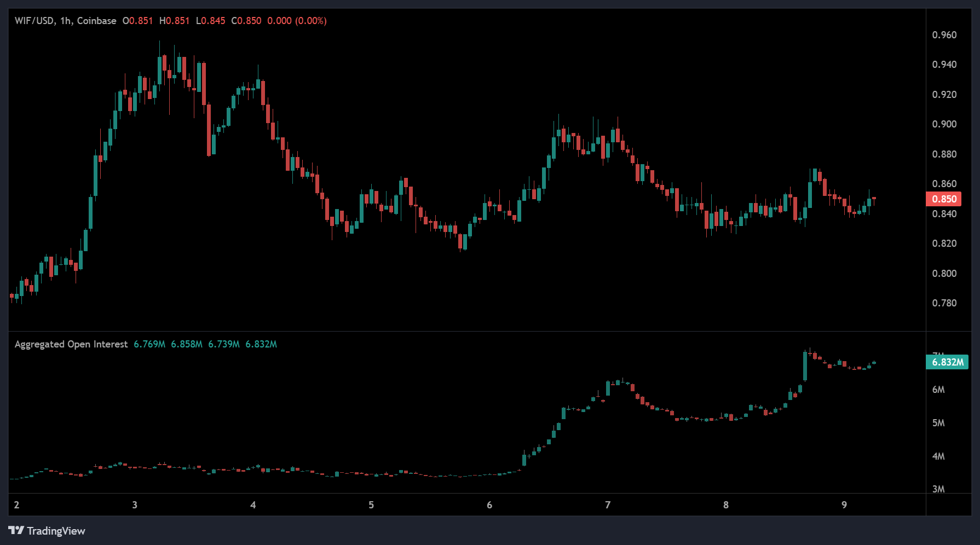Select the WIF/USD, 1h, Coinbase symbol title
980x545 pixels.
pyautogui.click(x=65, y=21)
